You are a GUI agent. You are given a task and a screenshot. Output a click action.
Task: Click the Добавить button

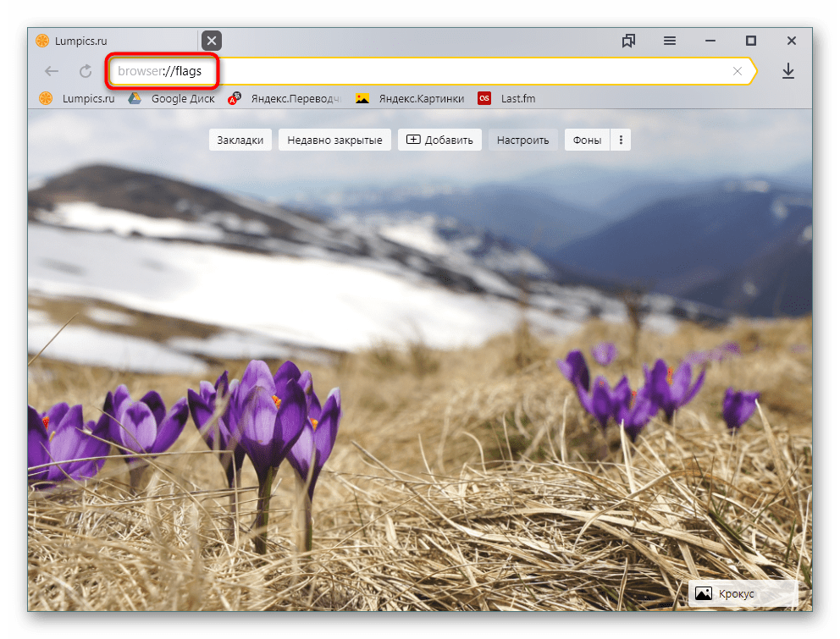coord(439,140)
